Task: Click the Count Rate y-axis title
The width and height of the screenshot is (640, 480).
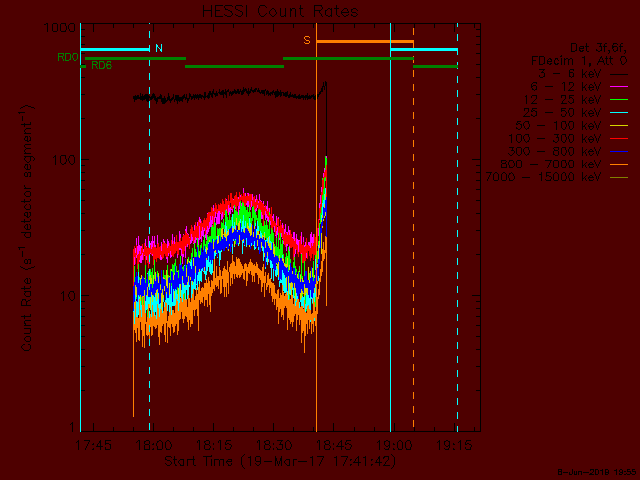Action: (27, 228)
